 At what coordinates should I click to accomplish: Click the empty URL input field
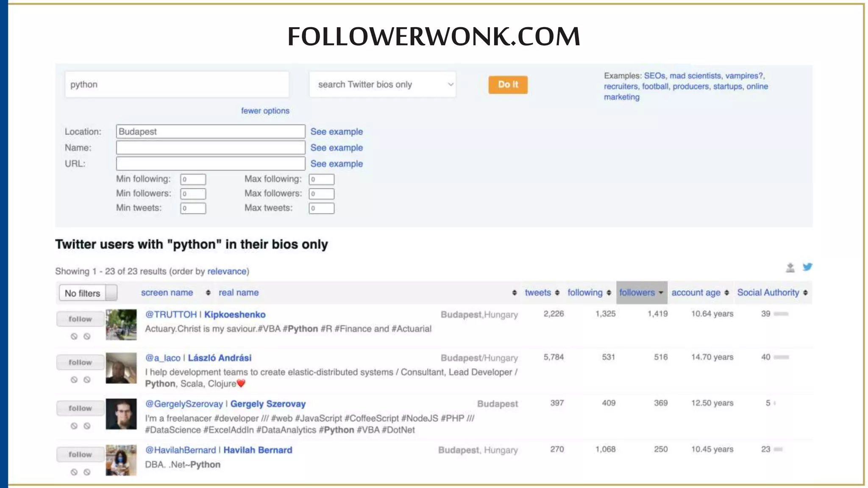(211, 164)
